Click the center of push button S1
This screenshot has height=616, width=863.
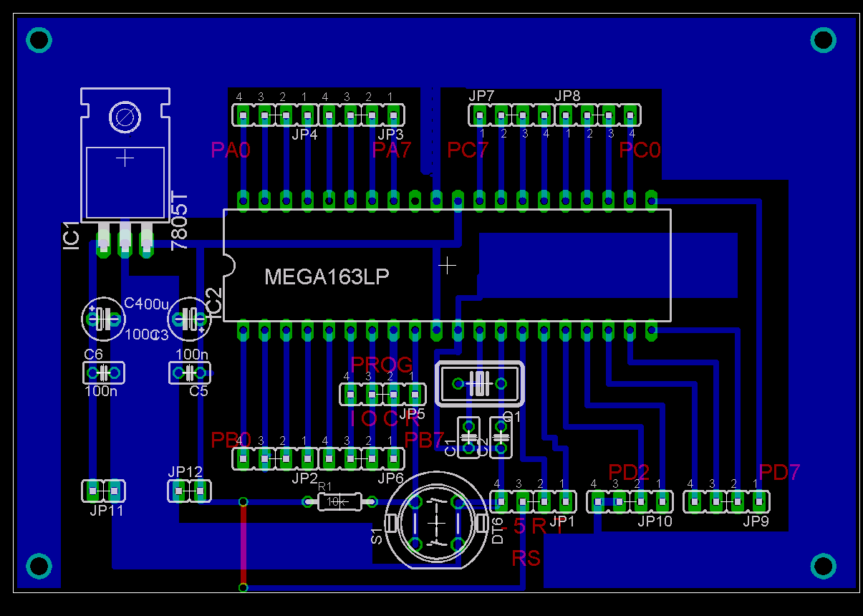pos(436,524)
